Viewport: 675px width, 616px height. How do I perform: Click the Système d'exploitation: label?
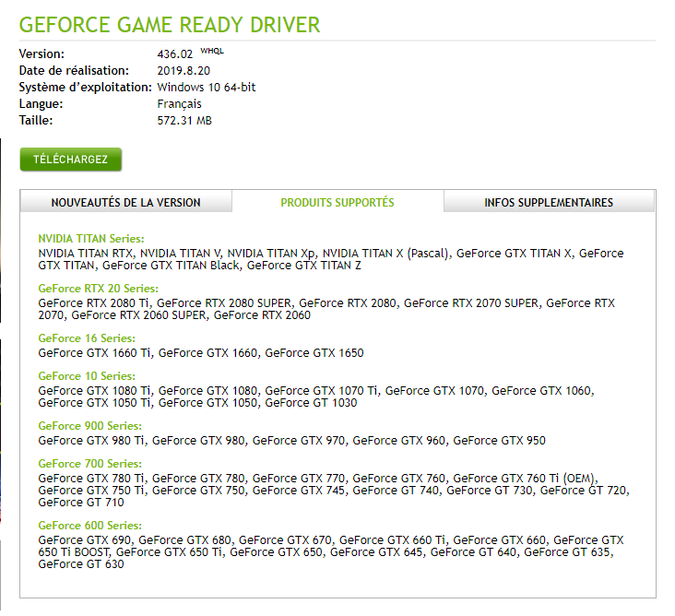[x=85, y=87]
